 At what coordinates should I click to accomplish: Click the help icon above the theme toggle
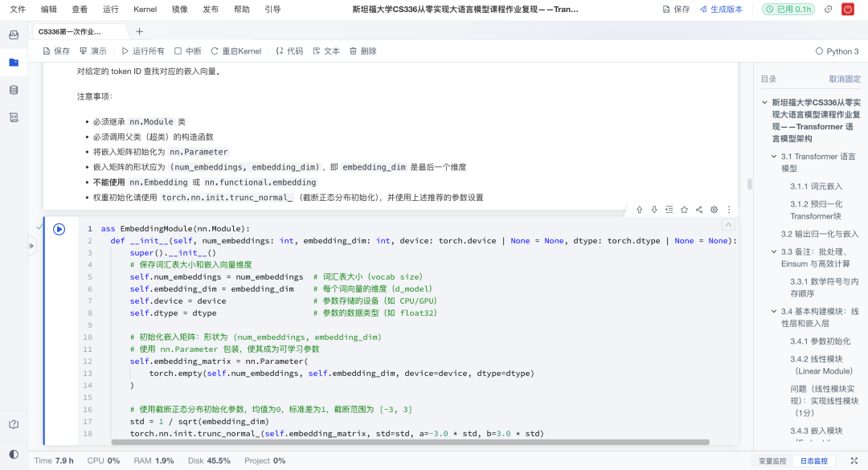click(x=14, y=424)
